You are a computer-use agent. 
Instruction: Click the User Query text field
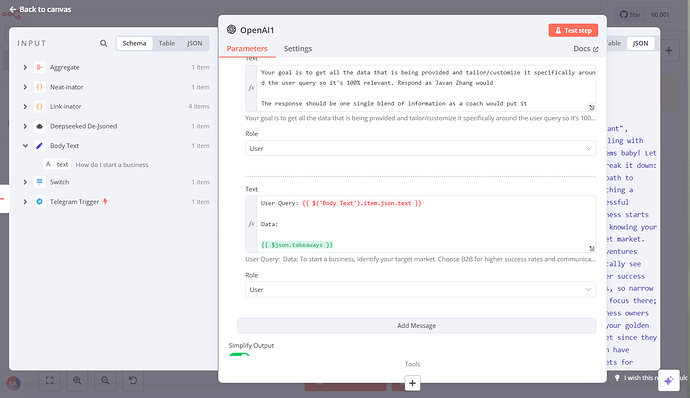point(420,224)
